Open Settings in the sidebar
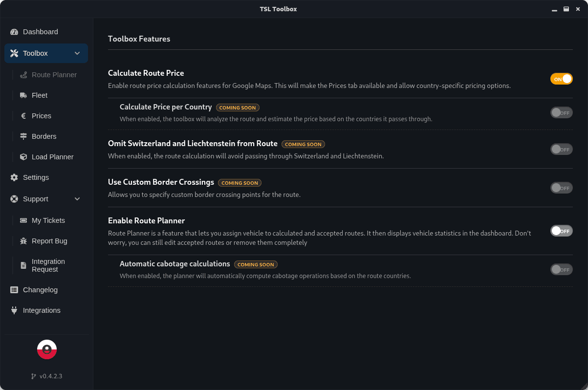588x390 pixels. point(46,177)
